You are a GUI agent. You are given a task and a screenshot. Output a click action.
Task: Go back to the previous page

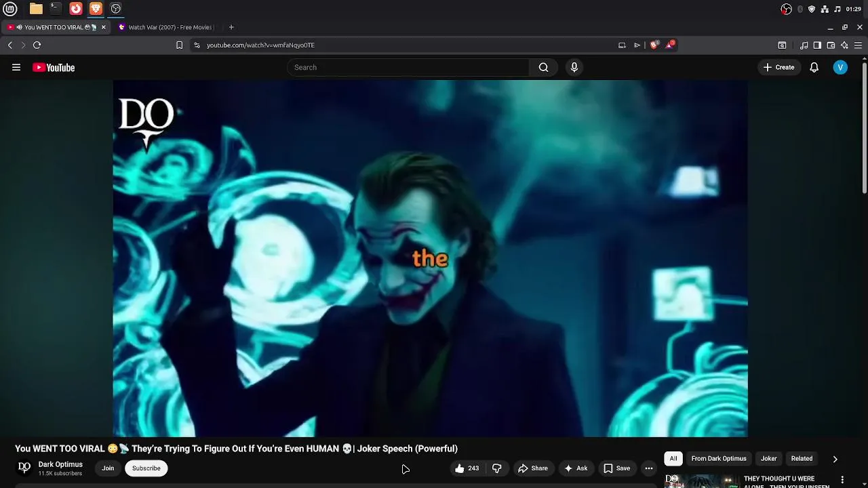[10, 45]
